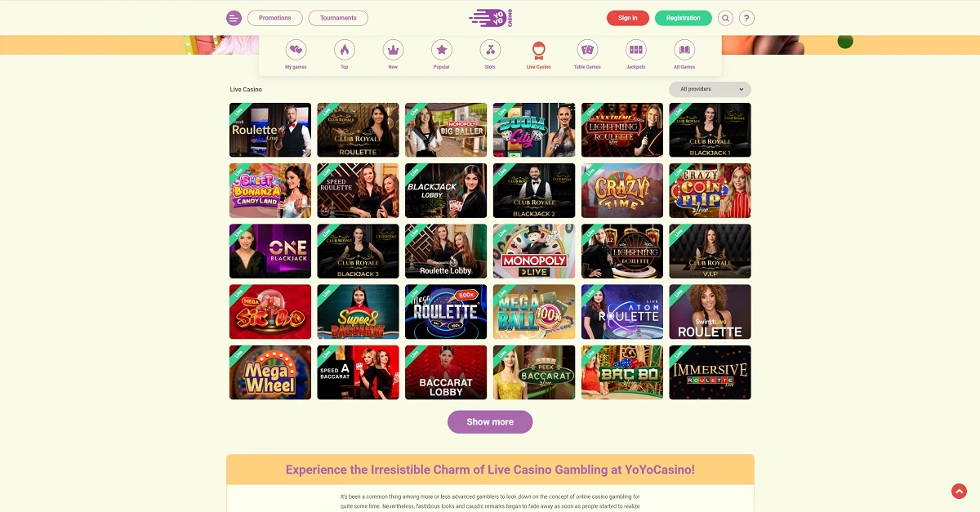Click the Show more button
The image size is (980, 512).
[x=490, y=422]
